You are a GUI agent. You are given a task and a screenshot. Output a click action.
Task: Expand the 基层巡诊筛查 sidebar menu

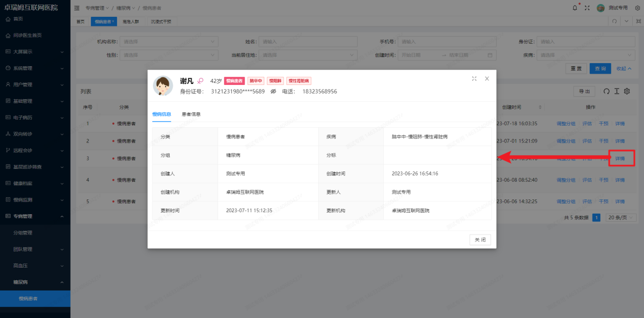pos(35,167)
